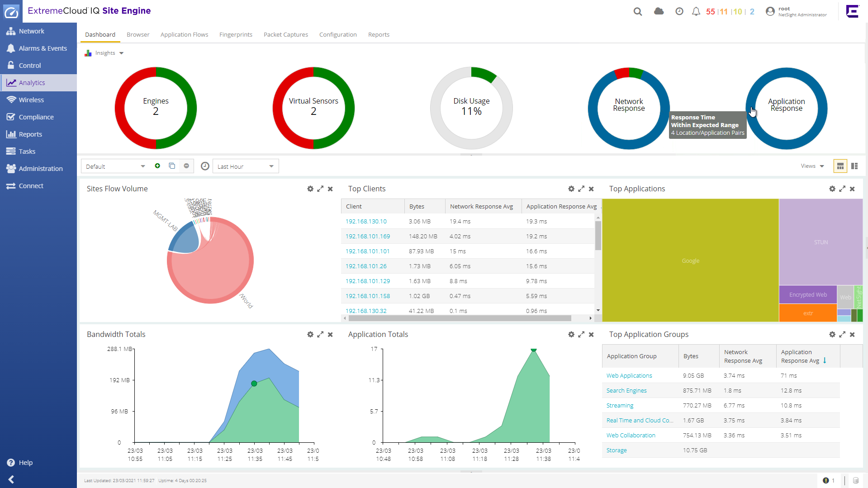
Task: Remove dashboard with grey minus icon
Action: coord(186,166)
